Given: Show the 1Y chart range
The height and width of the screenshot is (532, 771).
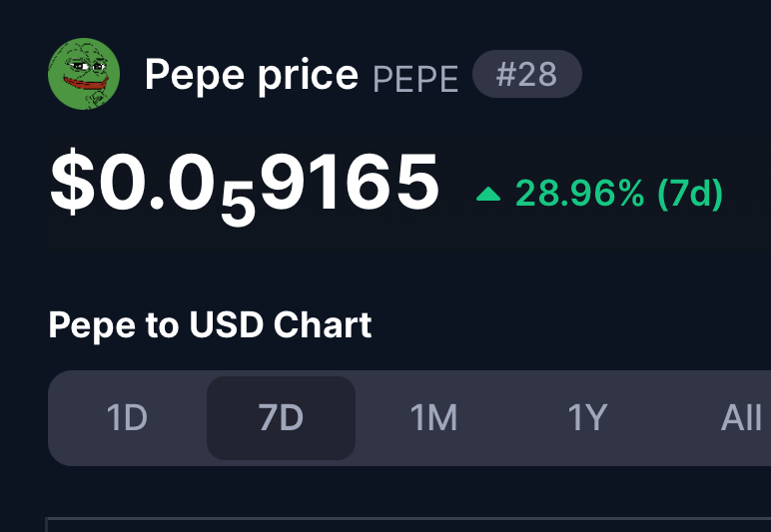Looking at the screenshot, I should point(587,418).
